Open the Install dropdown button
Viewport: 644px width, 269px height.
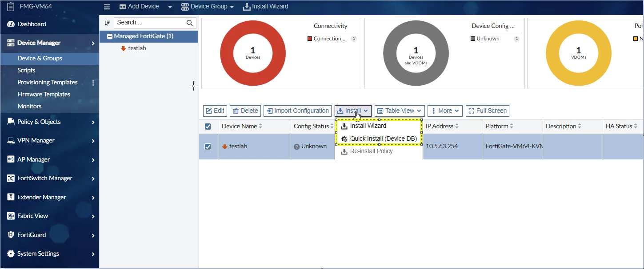pos(353,111)
